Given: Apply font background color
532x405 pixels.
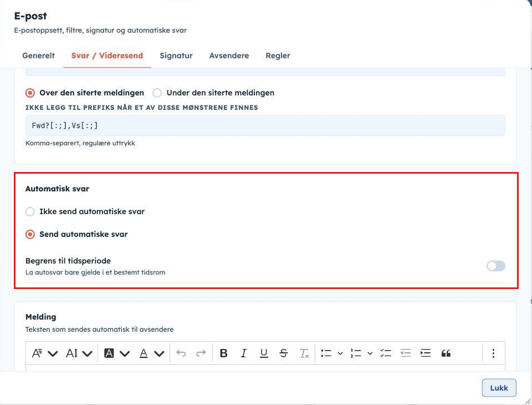Looking at the screenshot, I should pyautogui.click(x=109, y=353).
